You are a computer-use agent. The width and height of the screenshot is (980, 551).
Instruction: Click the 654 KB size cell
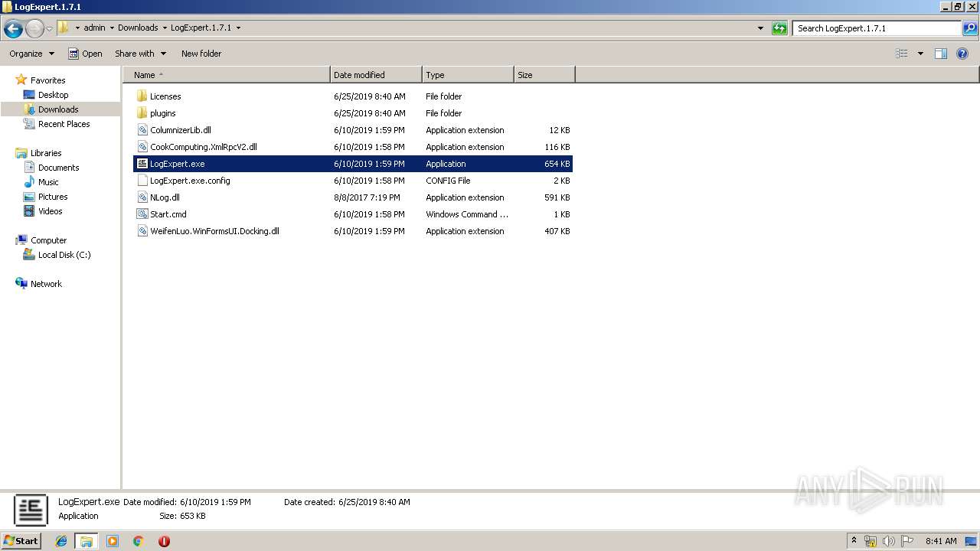557,164
